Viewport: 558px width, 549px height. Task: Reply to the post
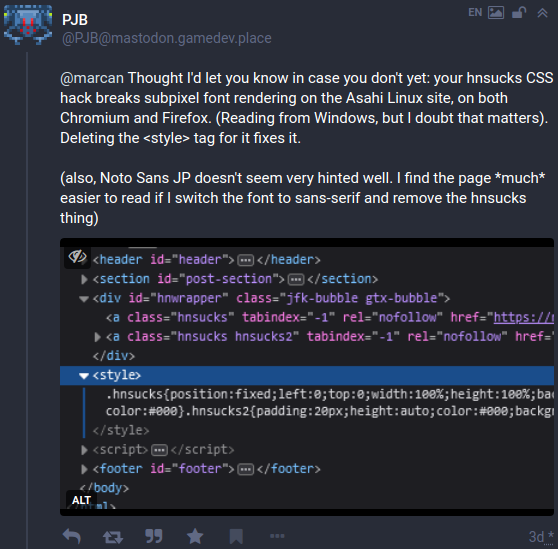click(x=72, y=536)
